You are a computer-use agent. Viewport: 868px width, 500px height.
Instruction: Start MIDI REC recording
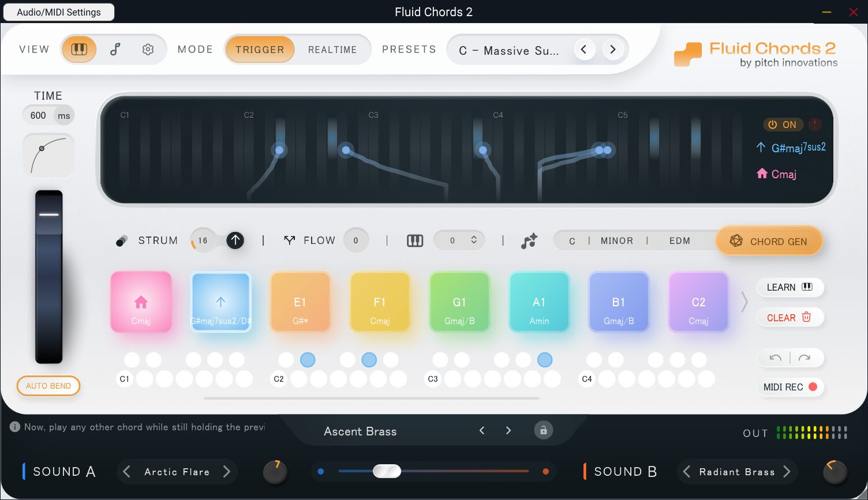(790, 387)
